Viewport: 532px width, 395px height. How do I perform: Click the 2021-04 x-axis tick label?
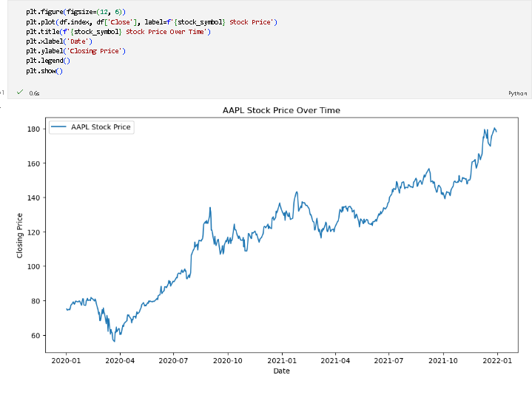coord(335,361)
